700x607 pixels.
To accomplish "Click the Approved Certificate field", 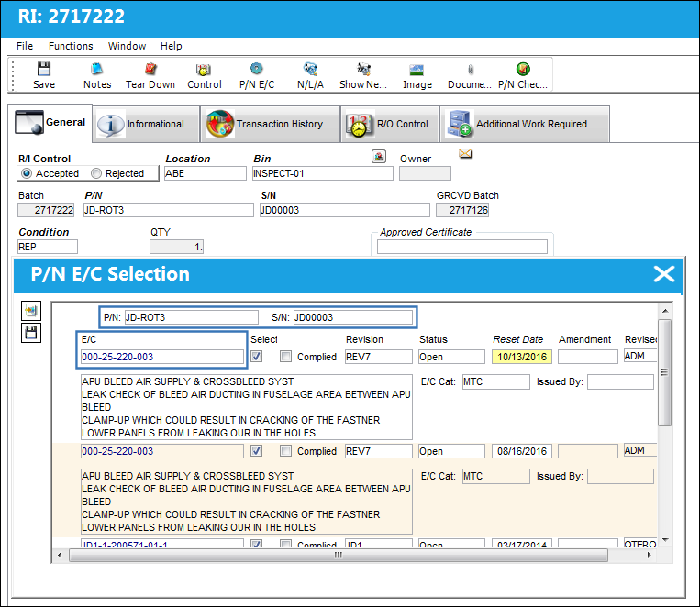I will (x=462, y=247).
